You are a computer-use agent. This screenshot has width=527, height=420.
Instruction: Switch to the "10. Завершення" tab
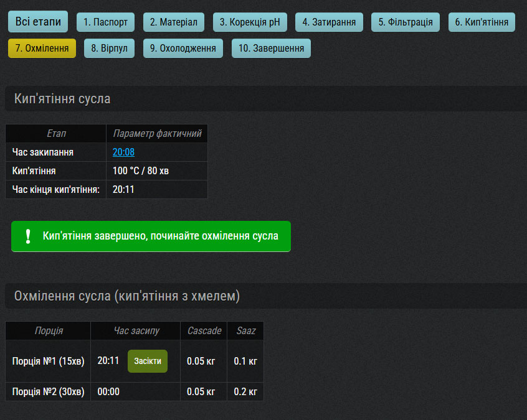[271, 48]
